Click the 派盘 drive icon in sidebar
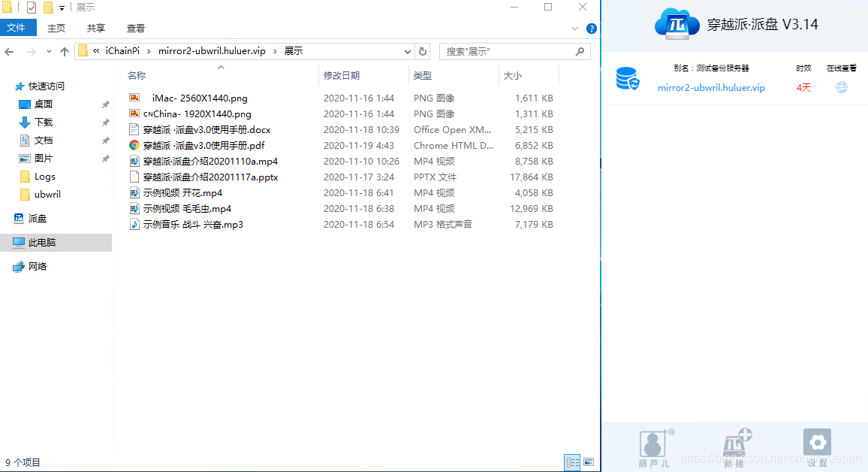The width and height of the screenshot is (868, 472). [19, 218]
